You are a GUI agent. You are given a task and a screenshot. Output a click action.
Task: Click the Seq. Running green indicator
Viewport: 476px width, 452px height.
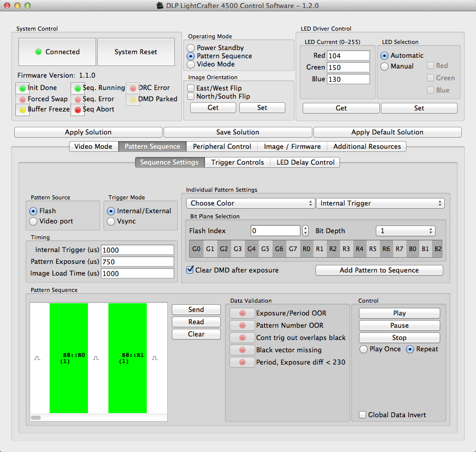(x=78, y=88)
